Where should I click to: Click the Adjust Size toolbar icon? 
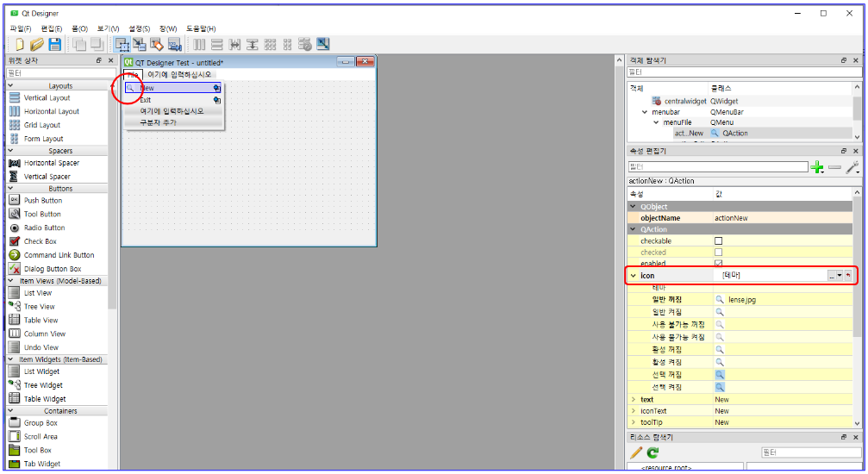[322, 44]
